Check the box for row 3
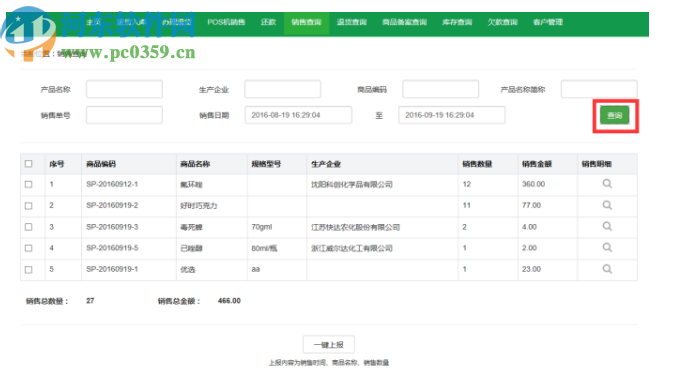The image size is (676, 380). 28,226
